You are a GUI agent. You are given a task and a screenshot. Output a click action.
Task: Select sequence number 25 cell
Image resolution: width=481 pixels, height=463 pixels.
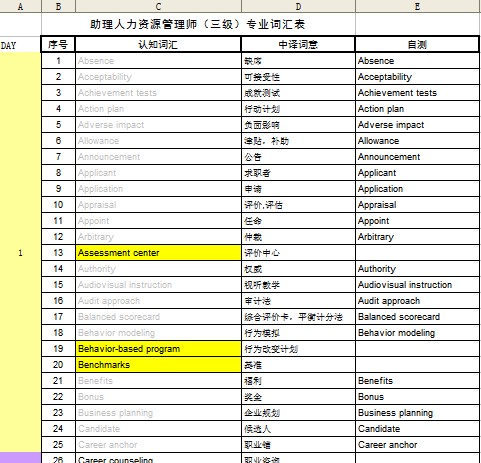point(58,445)
